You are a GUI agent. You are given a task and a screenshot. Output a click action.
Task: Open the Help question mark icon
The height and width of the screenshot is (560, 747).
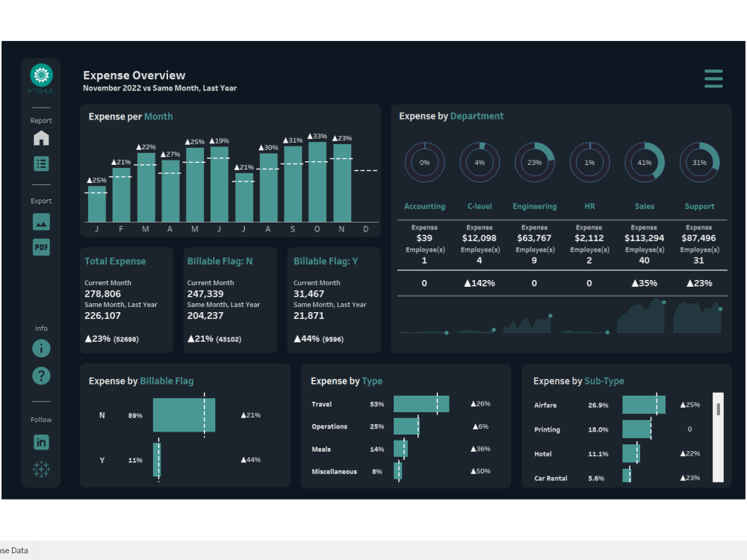coord(41,376)
